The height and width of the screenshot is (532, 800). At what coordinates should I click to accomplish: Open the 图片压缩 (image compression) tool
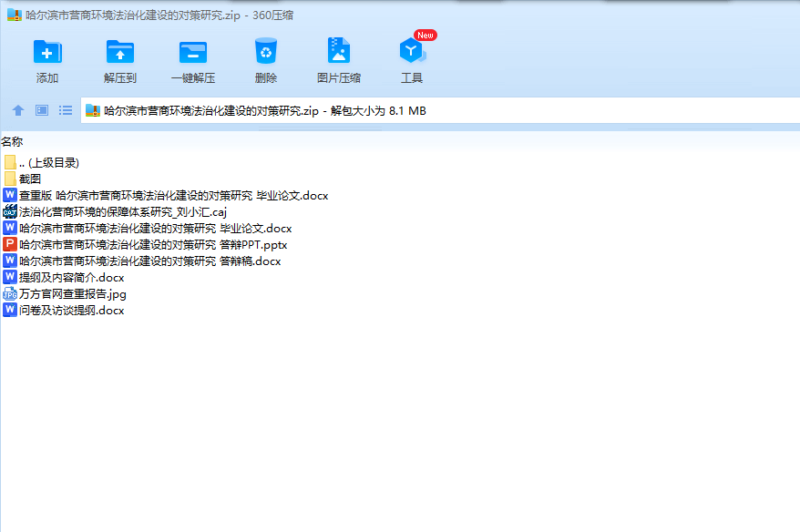point(339,51)
